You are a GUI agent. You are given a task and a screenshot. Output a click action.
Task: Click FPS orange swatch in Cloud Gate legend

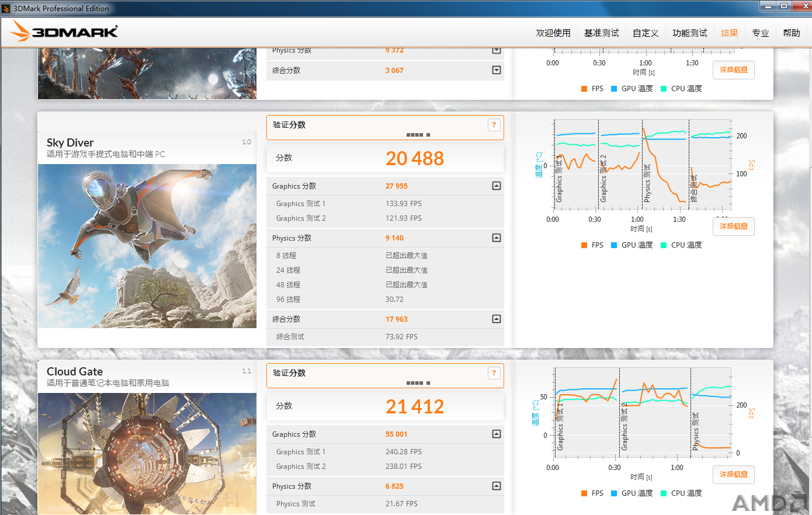click(x=584, y=493)
